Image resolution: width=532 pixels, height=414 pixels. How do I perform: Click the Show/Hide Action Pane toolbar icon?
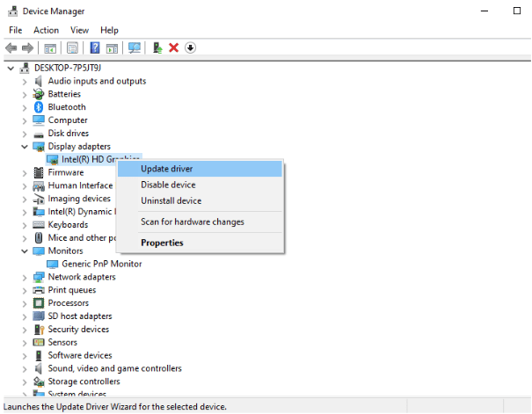click(x=112, y=48)
